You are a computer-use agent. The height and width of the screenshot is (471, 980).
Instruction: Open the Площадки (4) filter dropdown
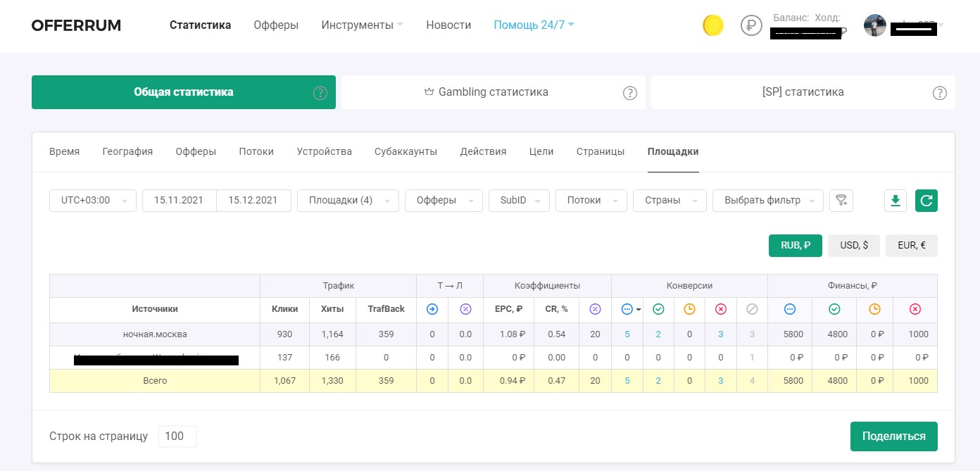click(348, 201)
